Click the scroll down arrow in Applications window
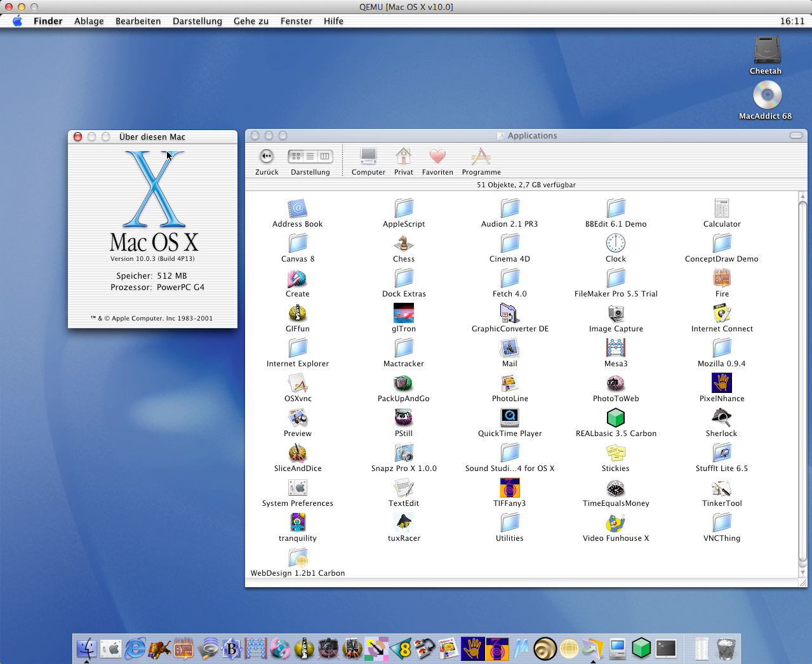The image size is (812, 664). pos(802,573)
